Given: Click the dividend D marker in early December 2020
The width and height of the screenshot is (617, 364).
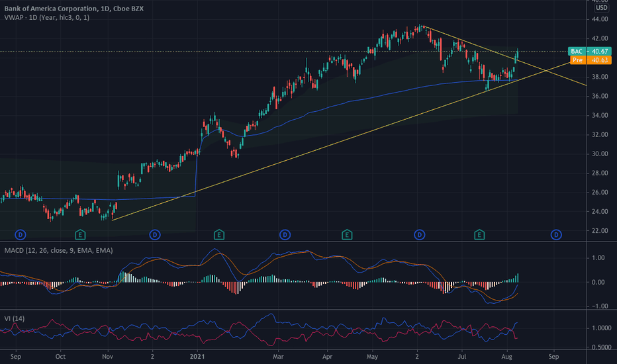Looking at the screenshot, I should pos(155,235).
